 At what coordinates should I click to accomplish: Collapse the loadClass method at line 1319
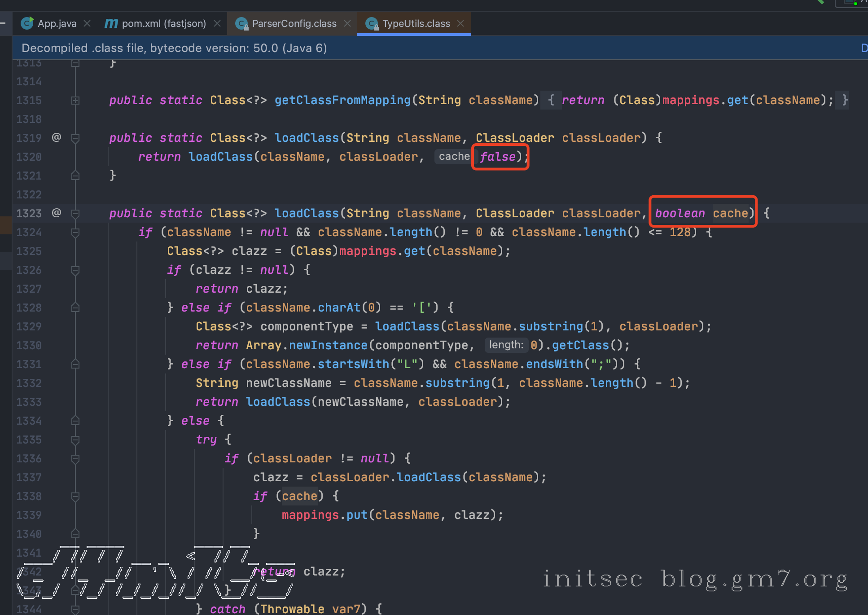click(75, 138)
